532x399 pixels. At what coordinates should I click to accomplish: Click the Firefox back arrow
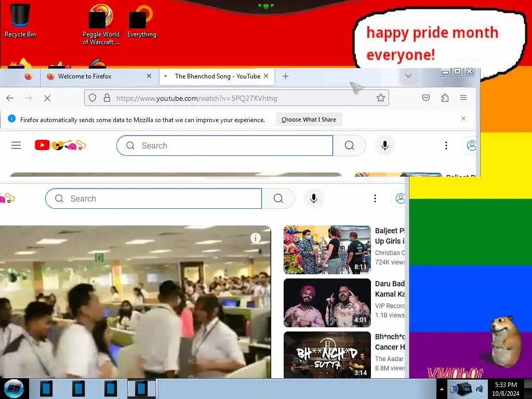(10, 98)
